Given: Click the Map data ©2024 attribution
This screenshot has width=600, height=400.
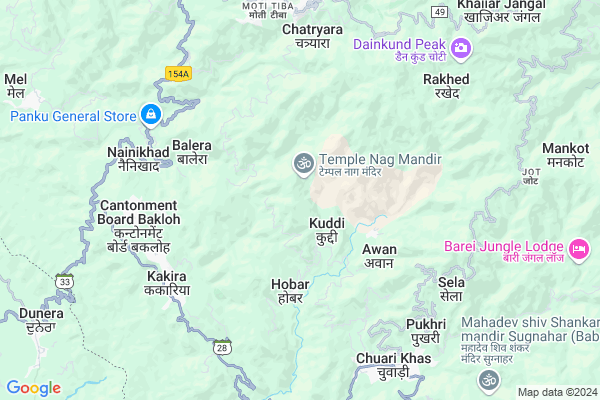Looking at the screenshot, I should [558, 392].
